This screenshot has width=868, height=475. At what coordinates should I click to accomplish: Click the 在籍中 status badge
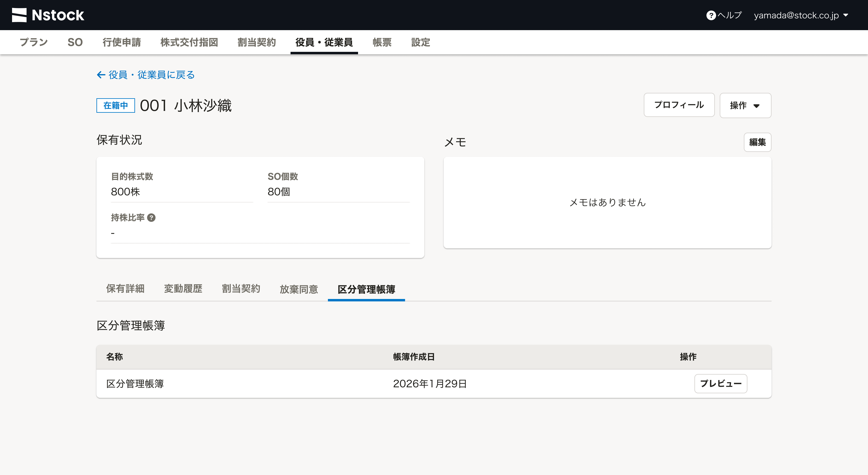click(x=116, y=105)
